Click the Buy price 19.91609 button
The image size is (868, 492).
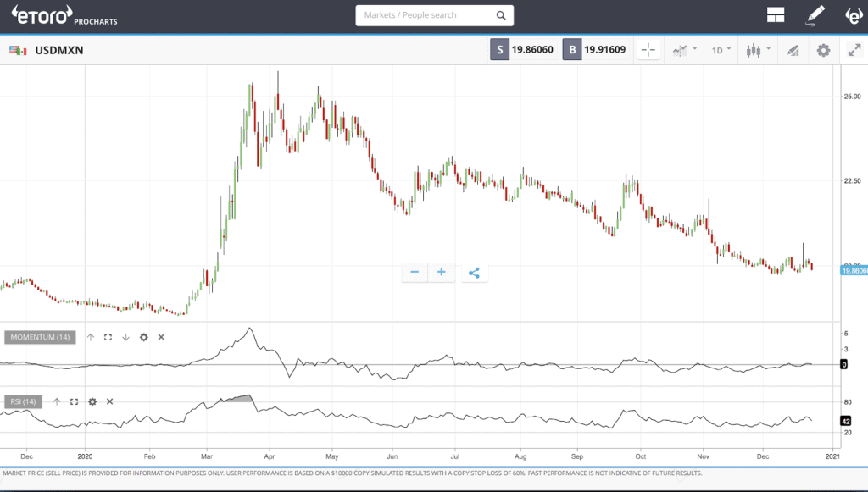click(596, 50)
